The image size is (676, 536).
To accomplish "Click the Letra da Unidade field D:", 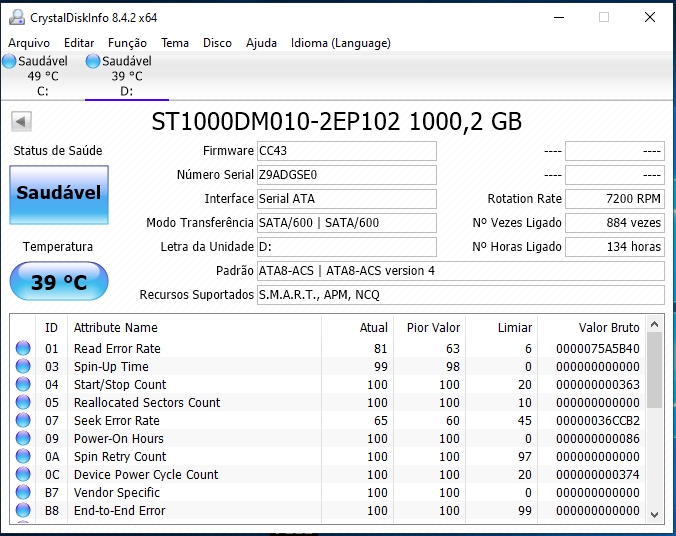I will pos(347,247).
